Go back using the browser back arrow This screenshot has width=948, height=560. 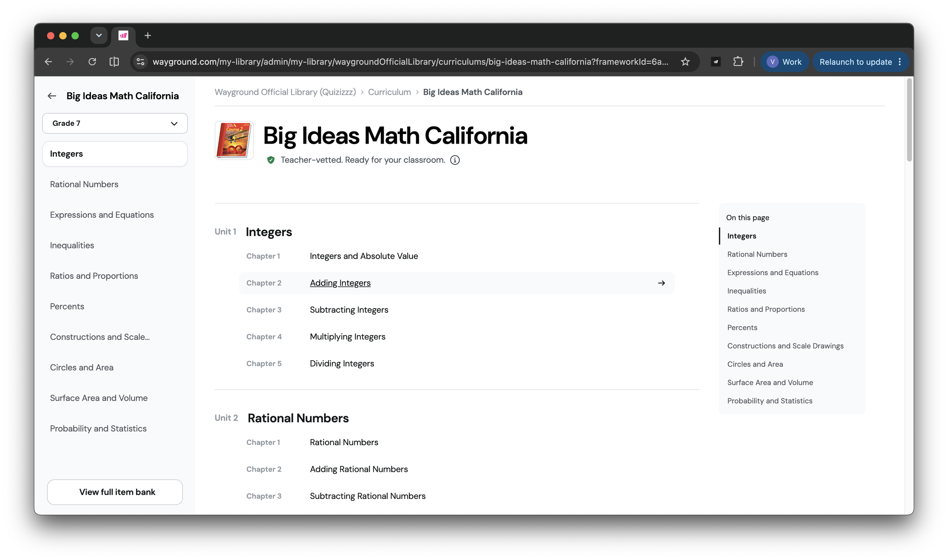pos(48,61)
